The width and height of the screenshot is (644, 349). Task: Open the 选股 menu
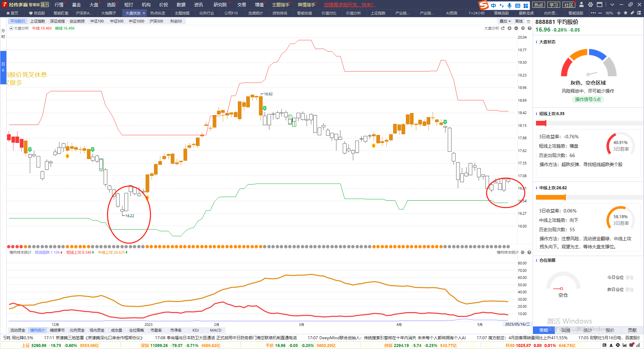point(111,5)
